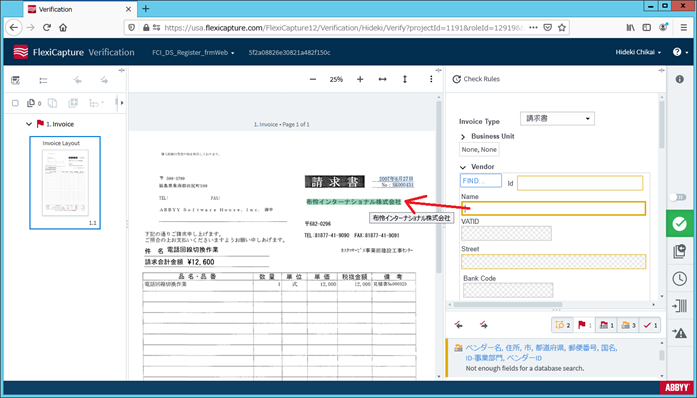This screenshot has height=398, width=697.
Task: Send task to next stage icon
Action: point(680,306)
